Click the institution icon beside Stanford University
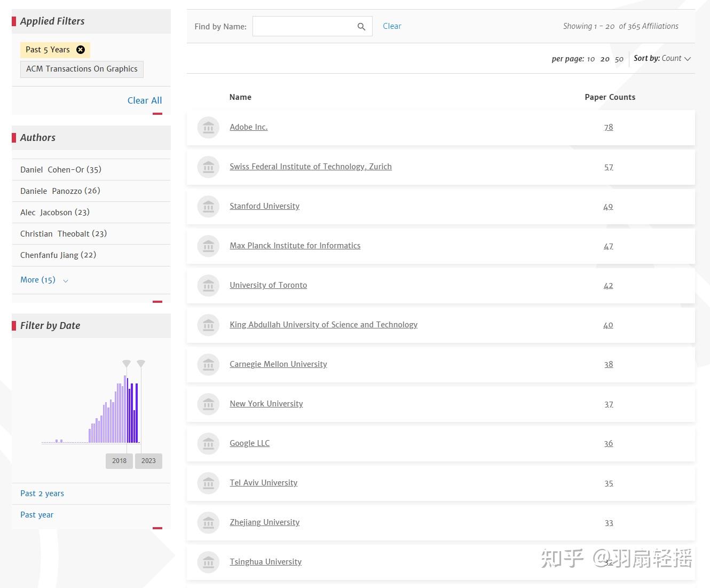Screen dimensions: 710x588 (x=208, y=207)
